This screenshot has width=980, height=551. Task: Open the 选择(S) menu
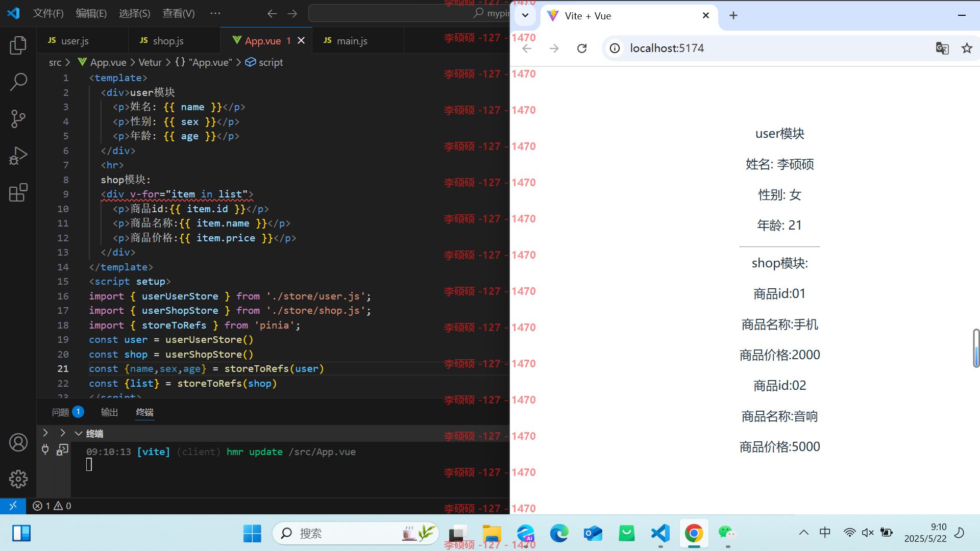[135, 13]
